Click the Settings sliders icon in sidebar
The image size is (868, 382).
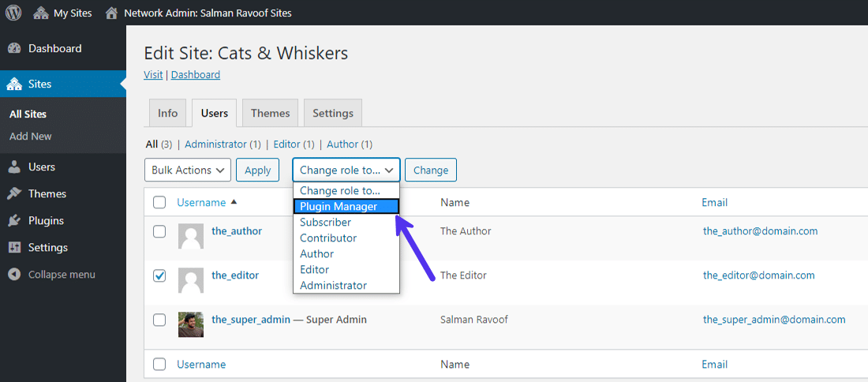click(x=14, y=247)
